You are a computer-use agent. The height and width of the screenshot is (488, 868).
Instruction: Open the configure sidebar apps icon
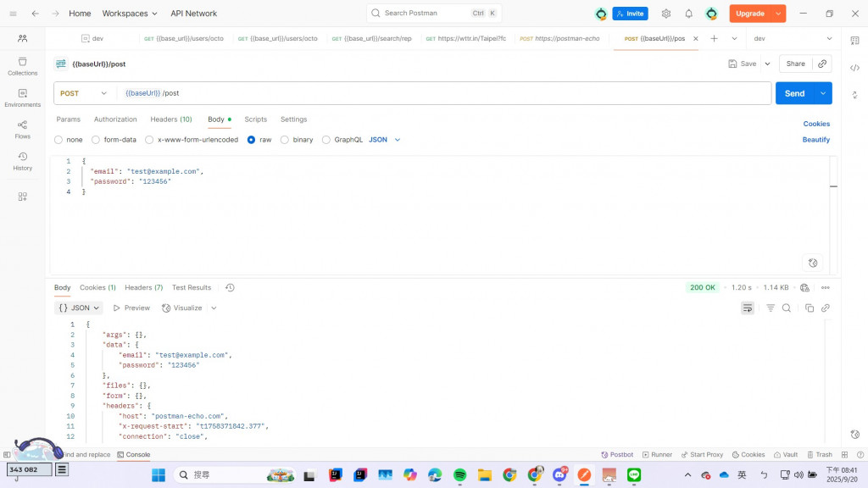coord(23,197)
